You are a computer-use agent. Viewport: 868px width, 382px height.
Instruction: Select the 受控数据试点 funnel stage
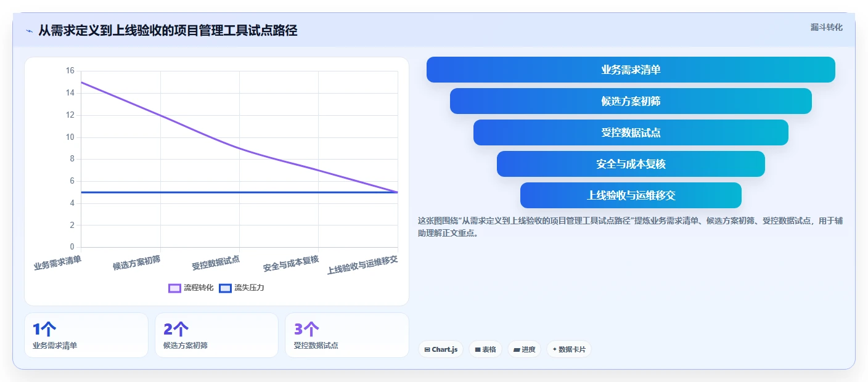(631, 132)
